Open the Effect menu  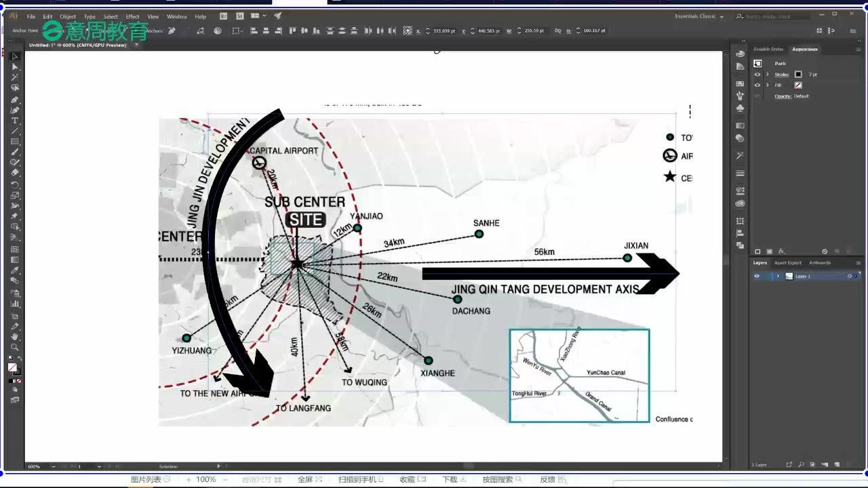132,16
